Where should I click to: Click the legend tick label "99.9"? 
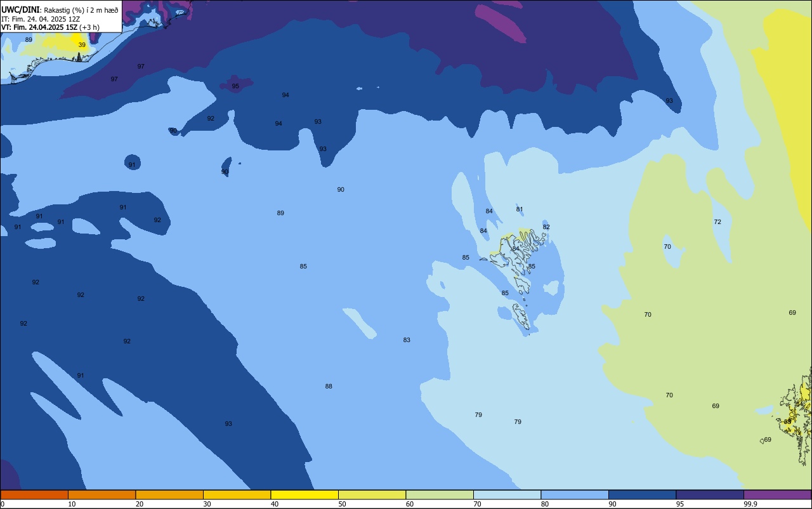750,504
